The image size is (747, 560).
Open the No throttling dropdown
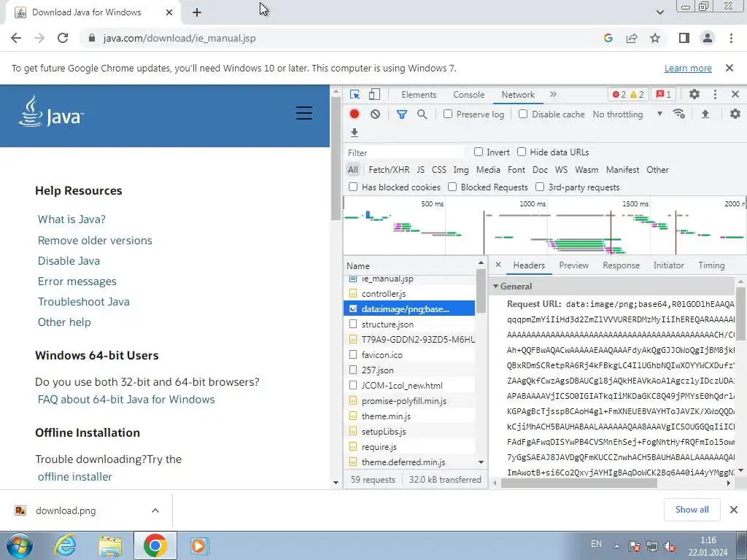coord(627,114)
